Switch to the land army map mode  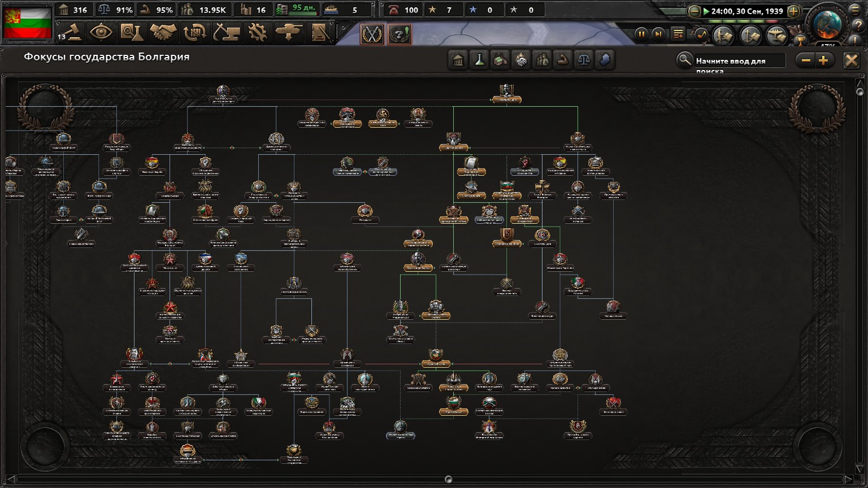click(723, 35)
